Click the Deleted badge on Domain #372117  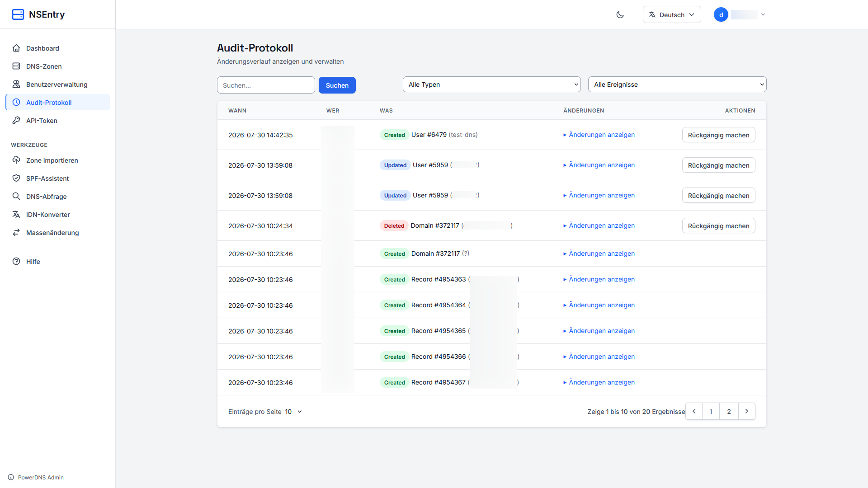(394, 225)
